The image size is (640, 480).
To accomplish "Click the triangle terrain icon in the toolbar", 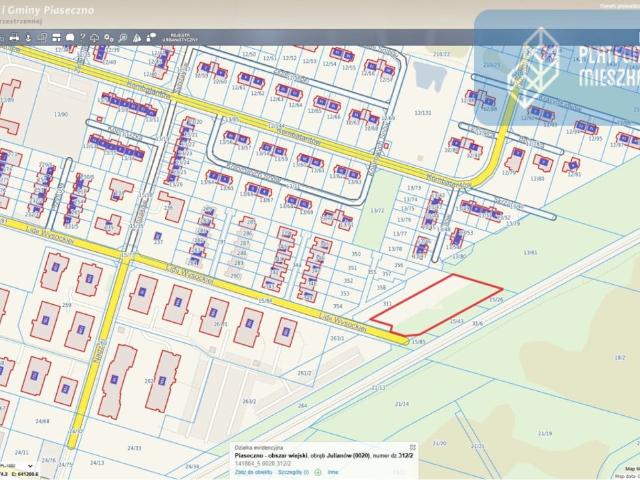I will click(137, 38).
